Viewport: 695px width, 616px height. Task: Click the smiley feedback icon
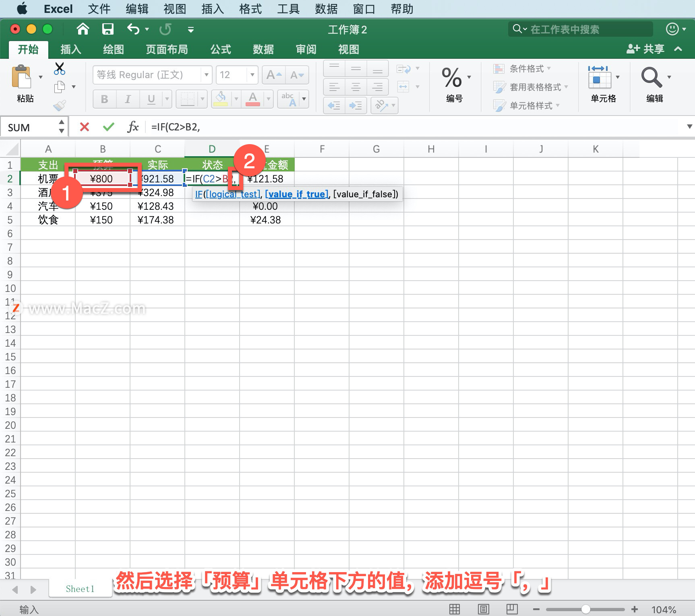(672, 29)
